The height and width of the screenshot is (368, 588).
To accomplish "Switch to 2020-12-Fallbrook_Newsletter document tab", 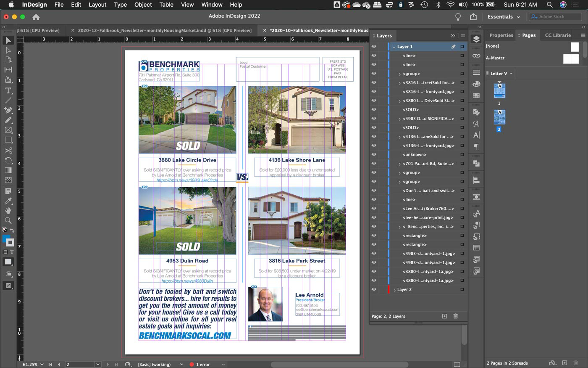I will 165,30.
